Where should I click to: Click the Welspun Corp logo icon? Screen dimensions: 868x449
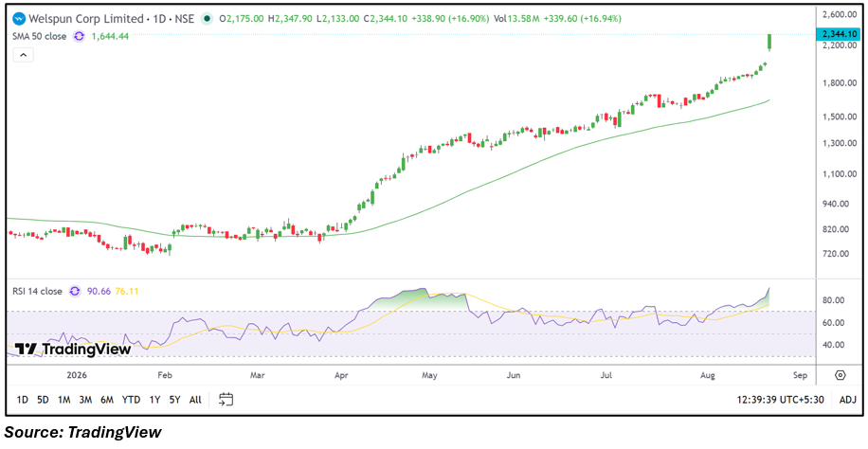click(19, 18)
